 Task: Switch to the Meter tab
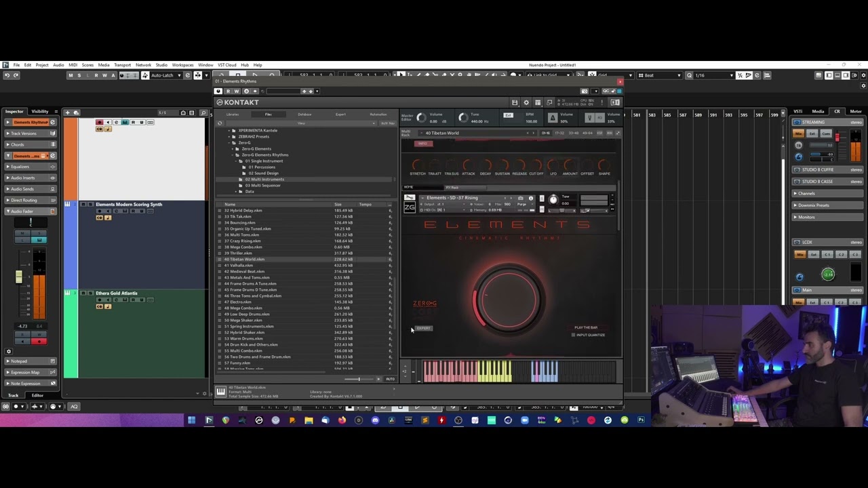[x=856, y=111]
